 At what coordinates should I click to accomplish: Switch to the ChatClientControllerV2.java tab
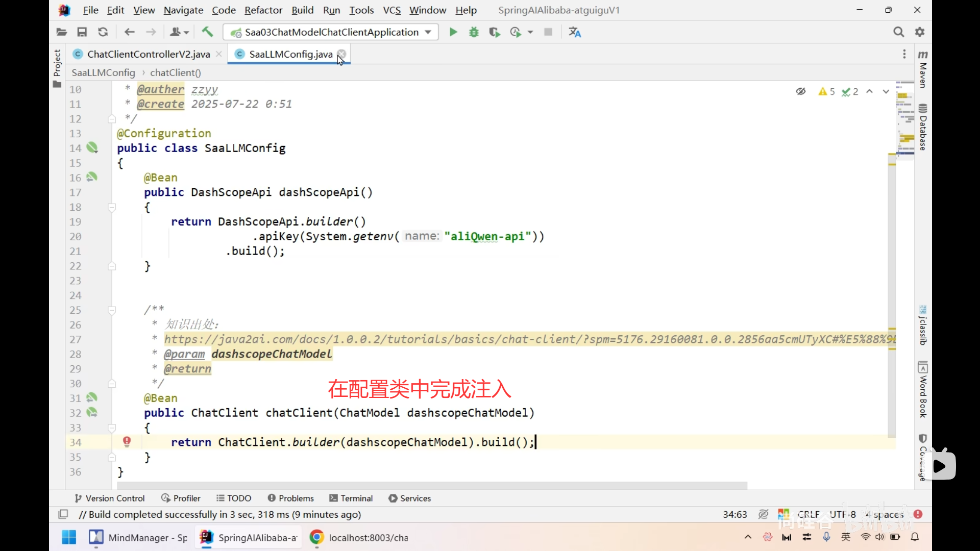tap(148, 54)
